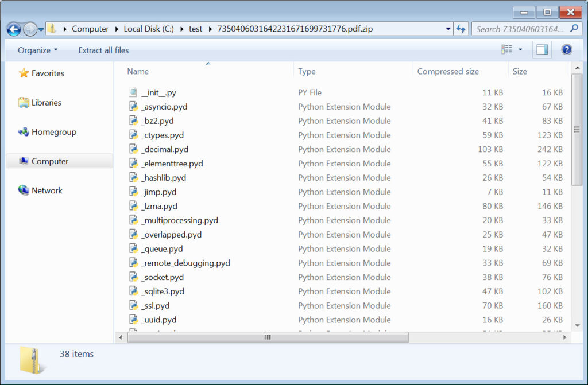Image resolution: width=588 pixels, height=385 pixels.
Task: Click the Extract all files button
Action: click(x=103, y=50)
